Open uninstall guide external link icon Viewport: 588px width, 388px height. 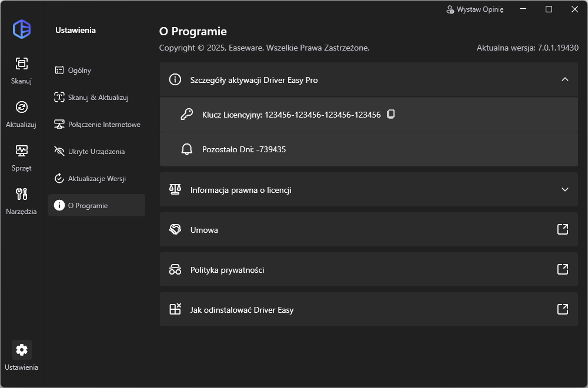(x=563, y=309)
